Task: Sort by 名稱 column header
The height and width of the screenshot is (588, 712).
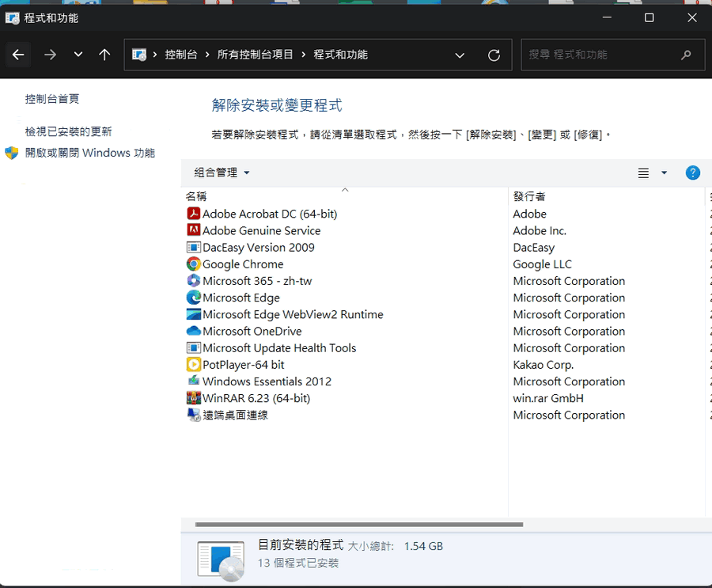Action: pos(196,196)
